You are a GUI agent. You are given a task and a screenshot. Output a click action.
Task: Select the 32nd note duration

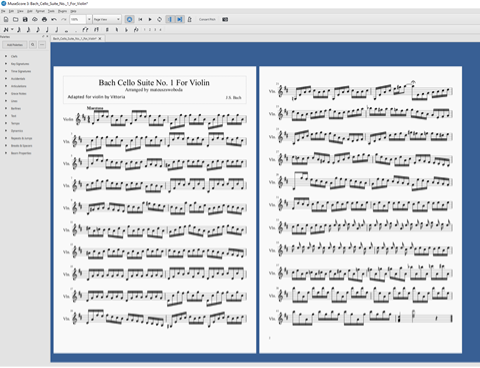pos(19,30)
